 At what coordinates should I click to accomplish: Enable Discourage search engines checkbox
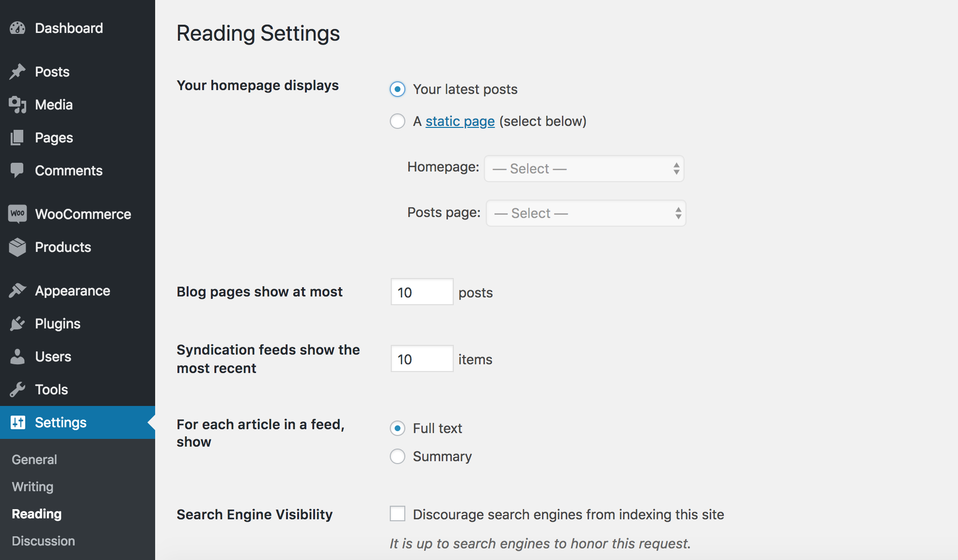[x=398, y=513]
